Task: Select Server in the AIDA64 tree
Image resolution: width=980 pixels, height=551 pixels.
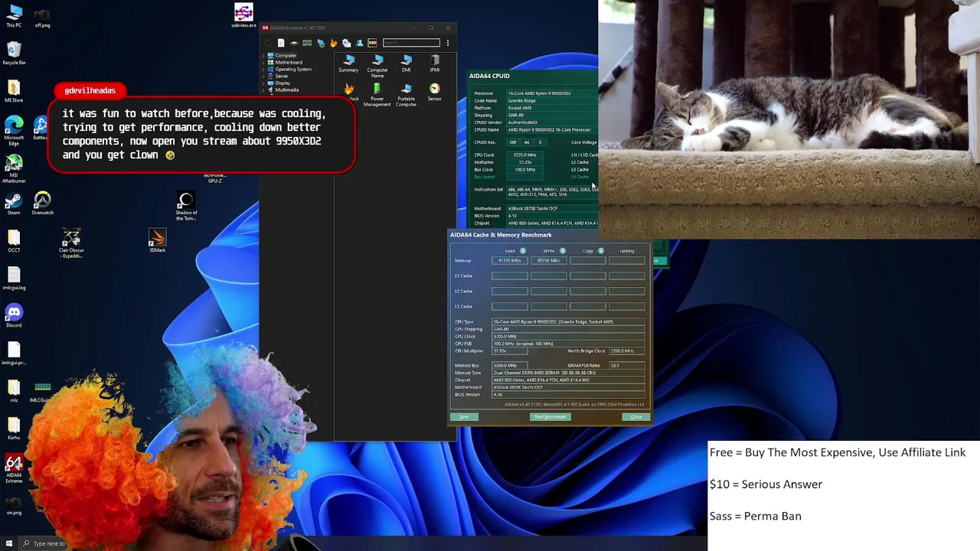Action: click(x=282, y=77)
